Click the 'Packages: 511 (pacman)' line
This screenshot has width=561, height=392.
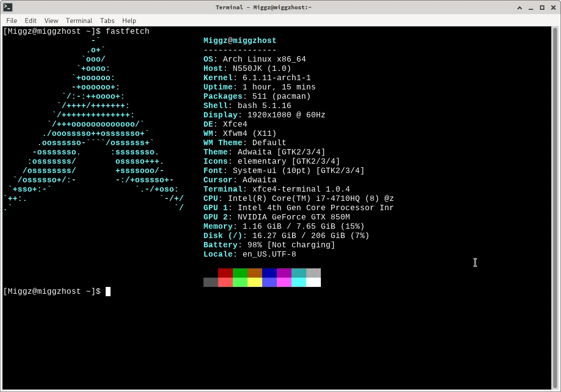tap(257, 96)
